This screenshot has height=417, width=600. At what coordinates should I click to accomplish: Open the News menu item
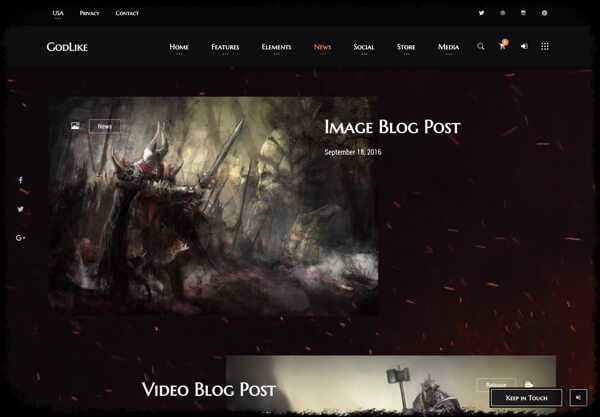click(322, 47)
